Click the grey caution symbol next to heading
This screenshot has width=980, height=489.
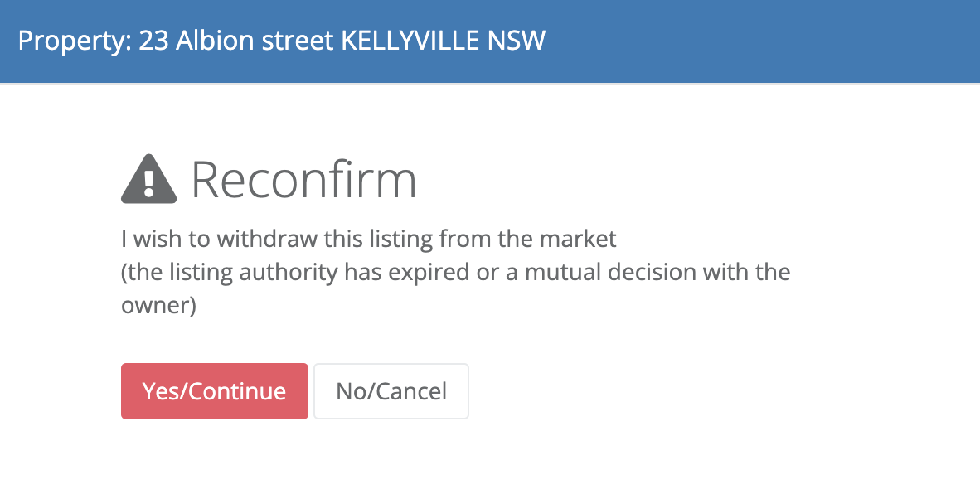click(148, 179)
